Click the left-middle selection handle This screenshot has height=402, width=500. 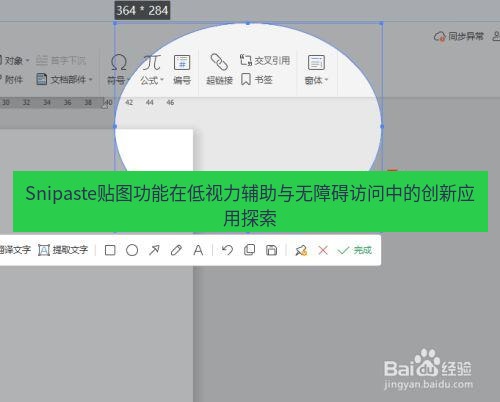tap(115, 126)
